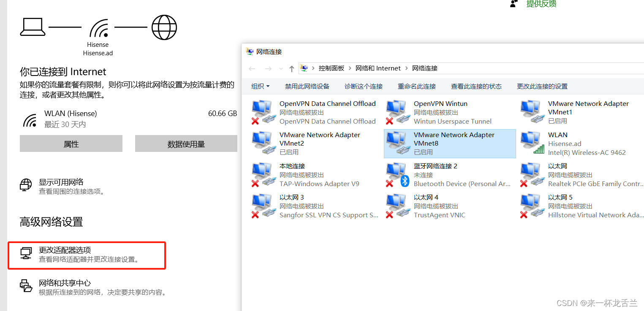Click the Bluetooth Device (Personal Ar... text
This screenshot has height=311, width=644.
(x=462, y=184)
